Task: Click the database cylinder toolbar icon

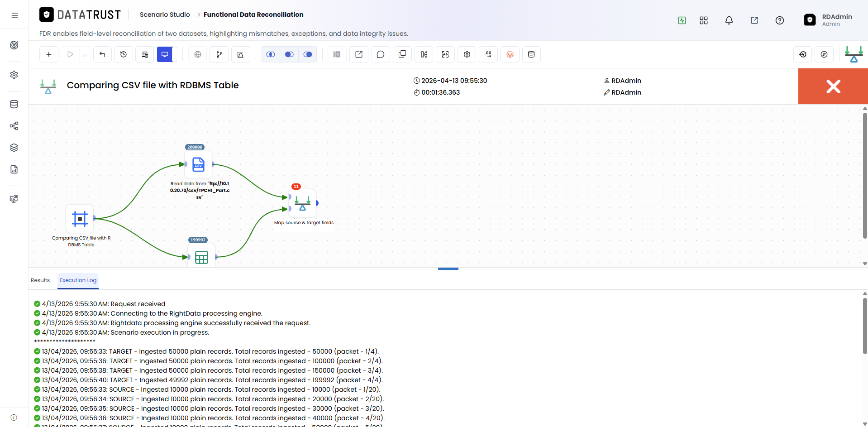Action: pyautogui.click(x=531, y=54)
